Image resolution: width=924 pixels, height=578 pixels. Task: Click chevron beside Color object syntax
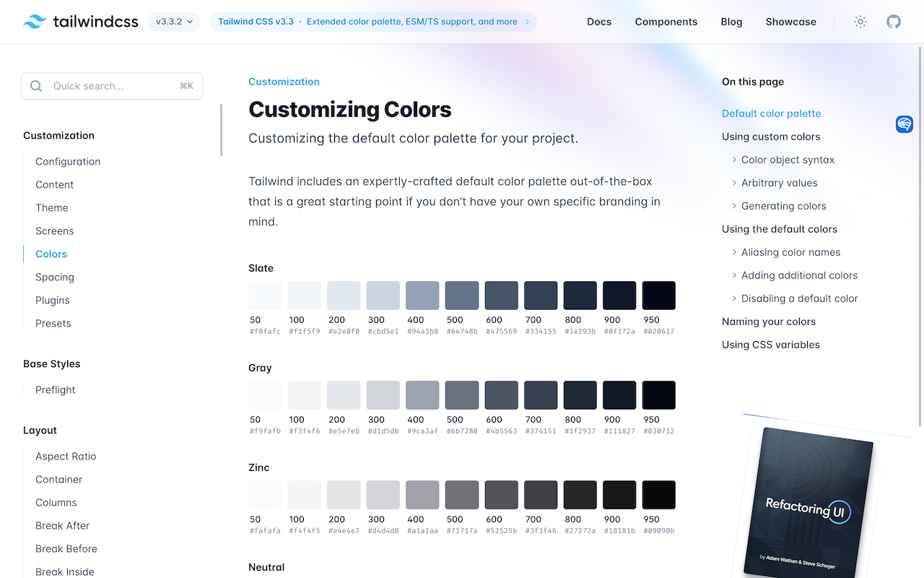(x=734, y=160)
